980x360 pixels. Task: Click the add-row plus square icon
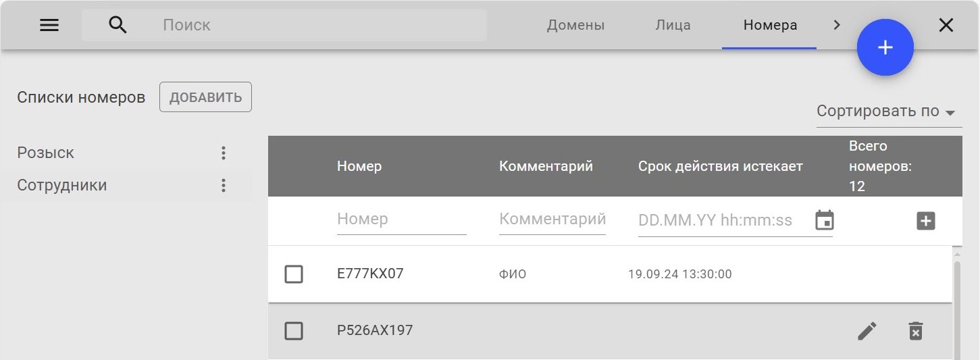tap(925, 220)
